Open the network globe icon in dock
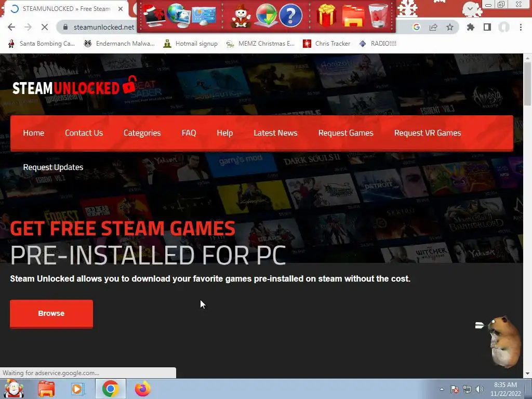The image size is (532, 399). 179,15
